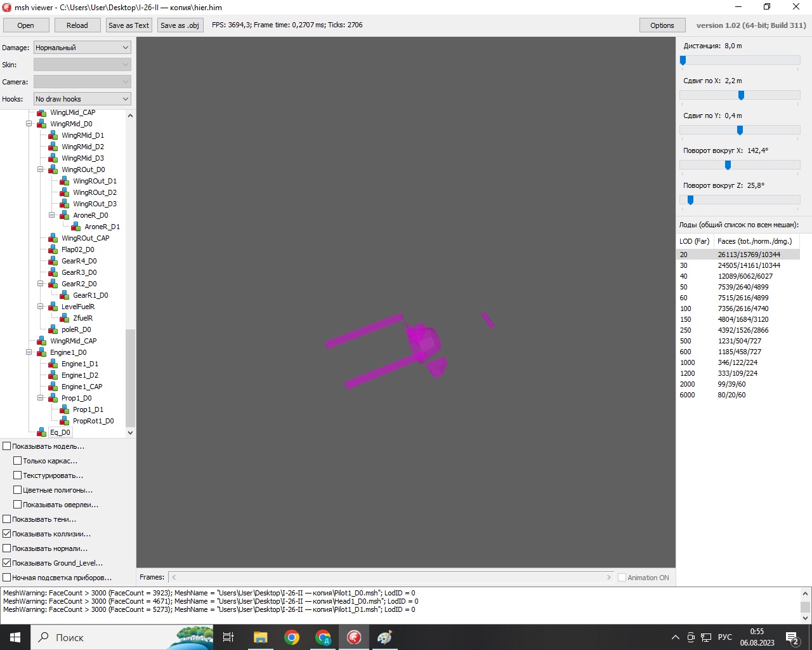Click the GearR4_D0 mesh icon
Screen dimensions: 812x650
(53, 261)
